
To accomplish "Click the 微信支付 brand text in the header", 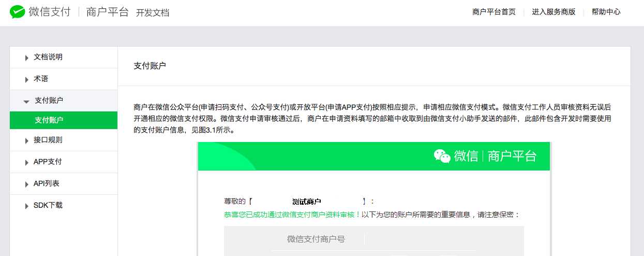I will [x=49, y=12].
